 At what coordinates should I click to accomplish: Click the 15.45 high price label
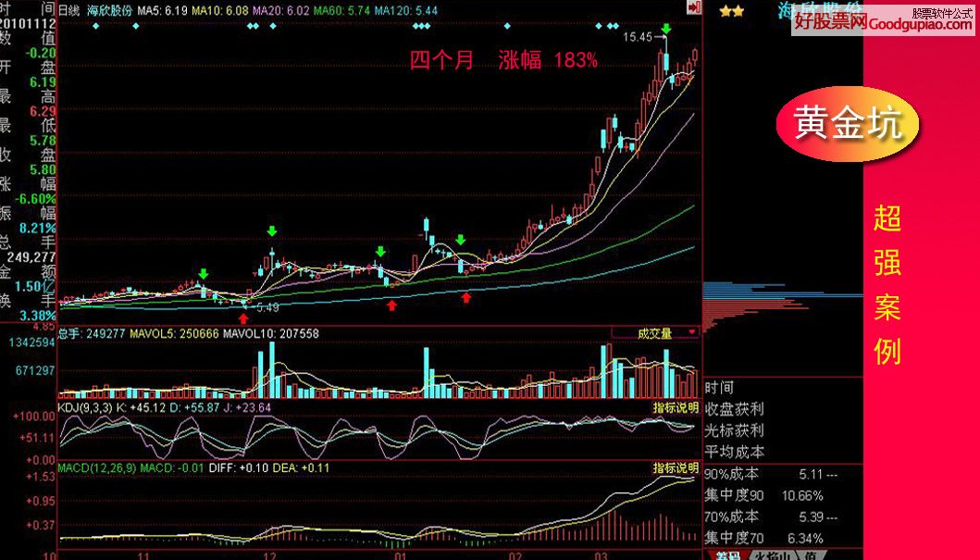tap(637, 38)
